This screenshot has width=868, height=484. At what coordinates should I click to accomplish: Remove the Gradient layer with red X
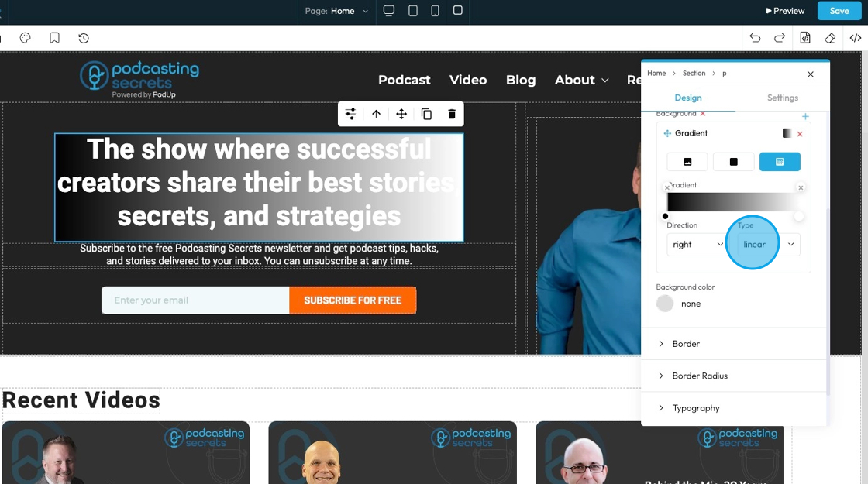coord(800,134)
